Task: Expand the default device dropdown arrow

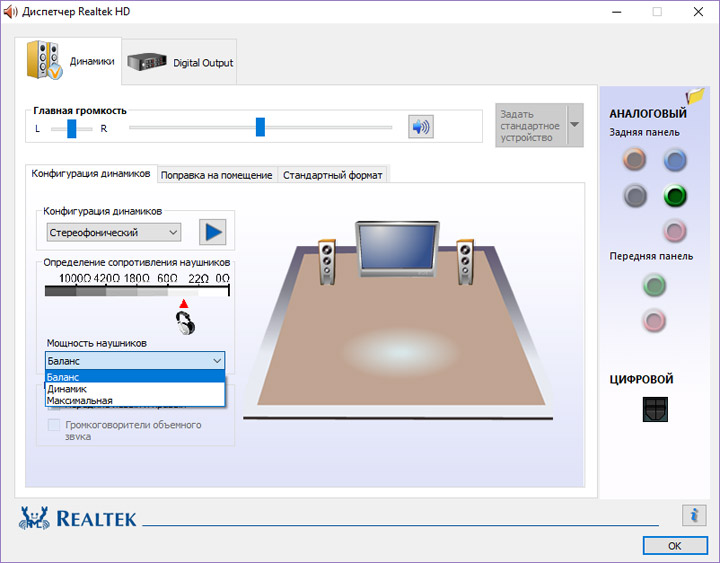Action: 575,125
